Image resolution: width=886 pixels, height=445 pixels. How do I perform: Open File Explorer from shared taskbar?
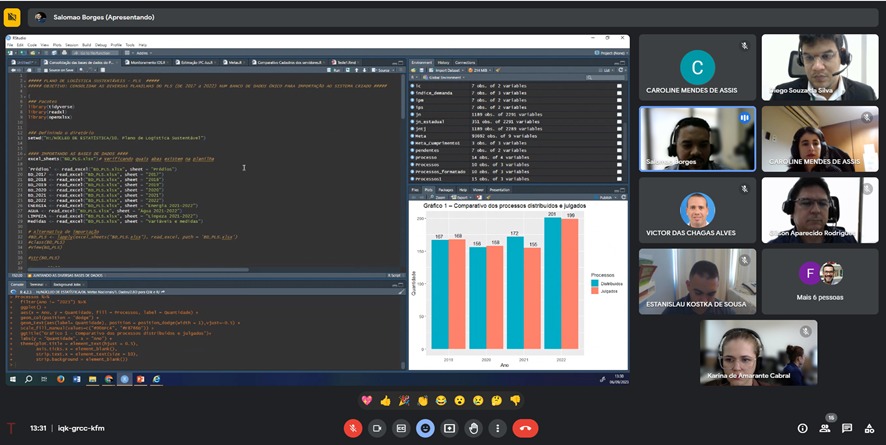coord(92,379)
